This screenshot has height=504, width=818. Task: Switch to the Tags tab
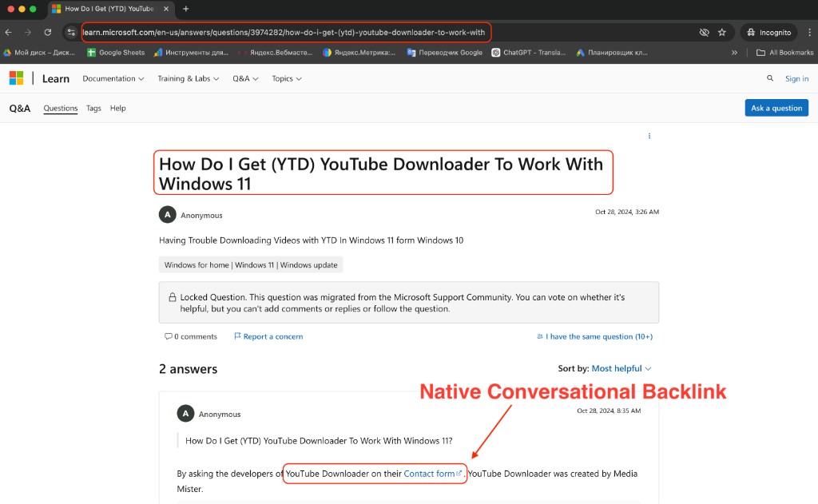(x=94, y=109)
